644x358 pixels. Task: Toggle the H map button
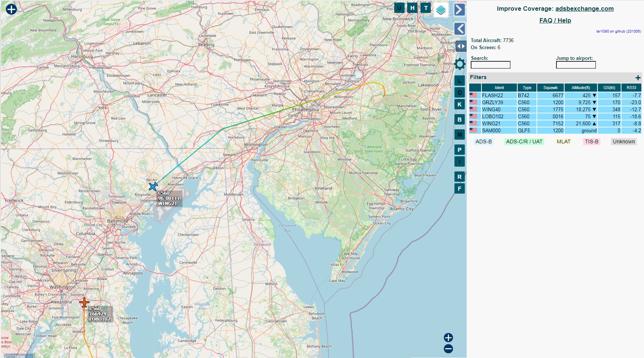tap(412, 8)
